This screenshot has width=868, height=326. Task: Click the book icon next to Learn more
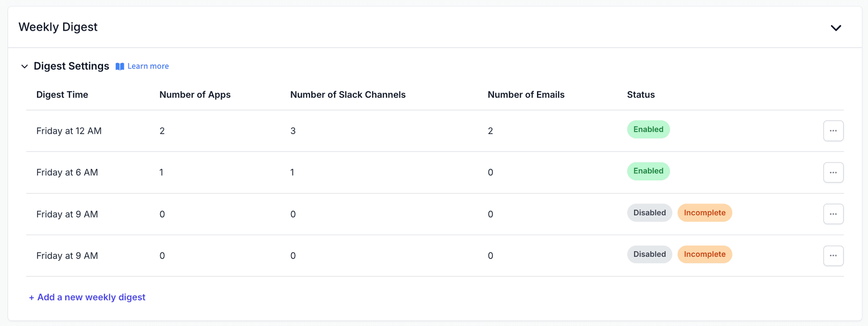119,66
